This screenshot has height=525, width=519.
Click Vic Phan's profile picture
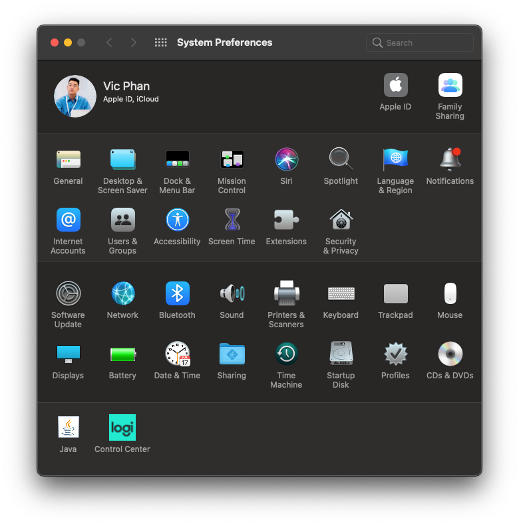pyautogui.click(x=75, y=96)
